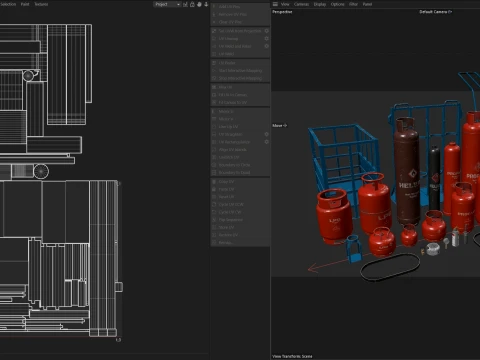This screenshot has width=480, height=360.
Task: Apply the Max UV command
Action: (x=240, y=87)
